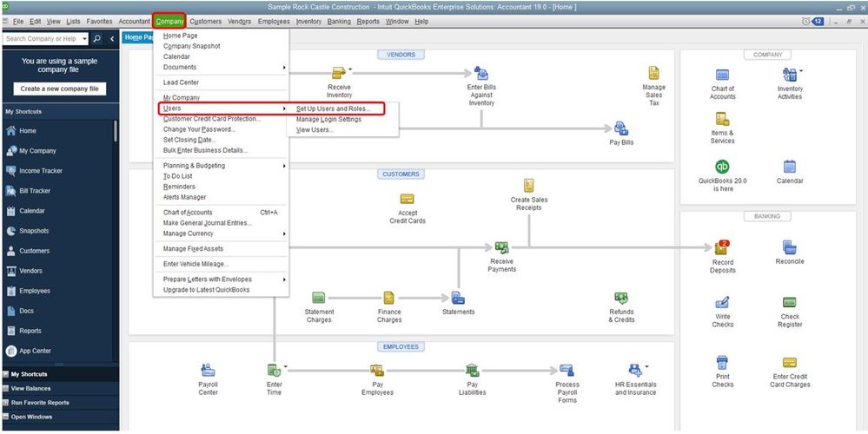
Task: Open the Reconcile icon
Action: click(790, 247)
